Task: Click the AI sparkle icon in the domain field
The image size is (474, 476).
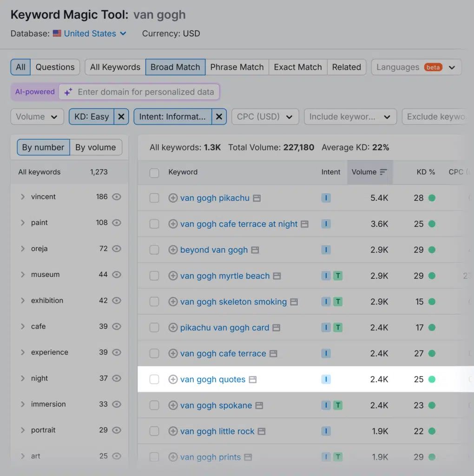Action: (x=68, y=92)
